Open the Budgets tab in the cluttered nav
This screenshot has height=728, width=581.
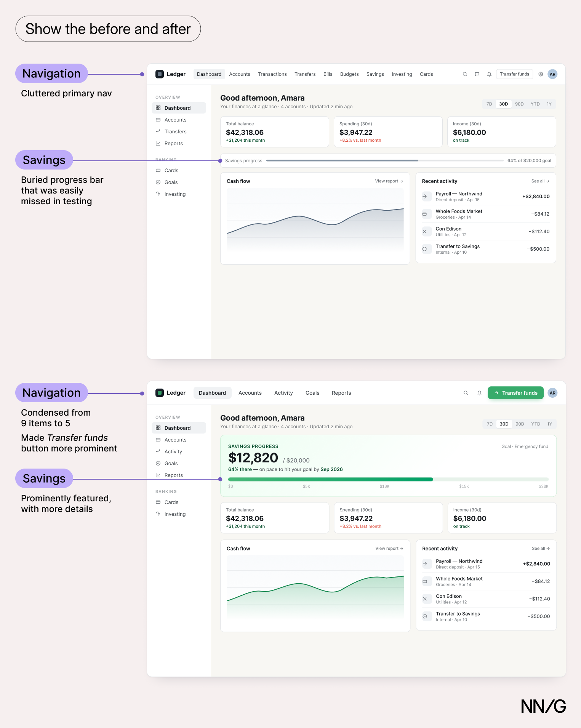(349, 74)
